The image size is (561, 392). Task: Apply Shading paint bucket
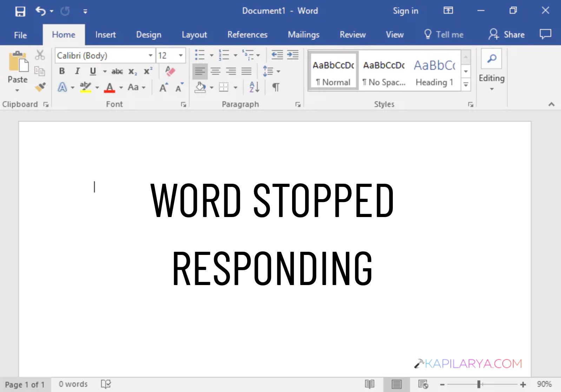(x=200, y=87)
